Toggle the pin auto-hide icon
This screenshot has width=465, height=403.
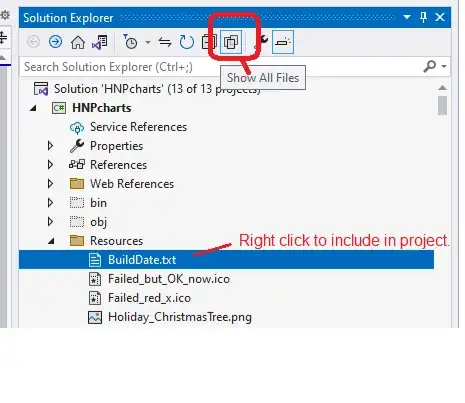tap(423, 17)
